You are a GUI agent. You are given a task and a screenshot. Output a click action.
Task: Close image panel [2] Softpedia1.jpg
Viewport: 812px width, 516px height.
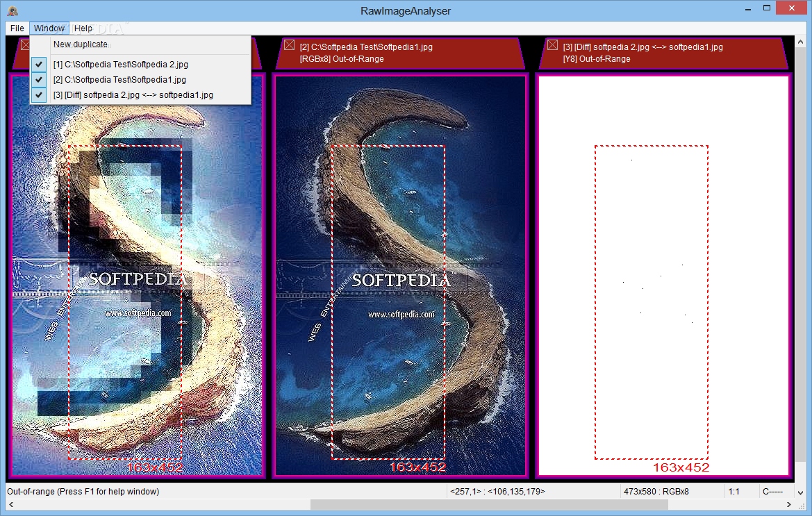point(290,46)
